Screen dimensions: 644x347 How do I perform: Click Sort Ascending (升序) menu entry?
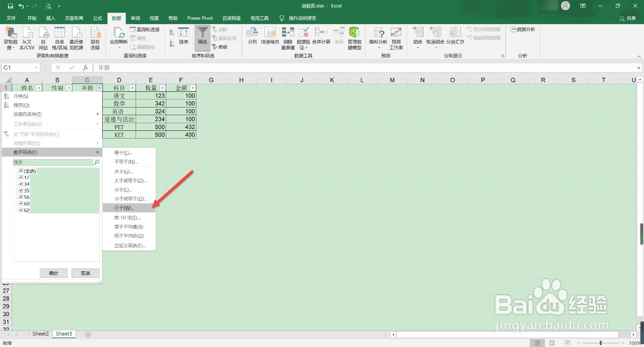(51, 96)
